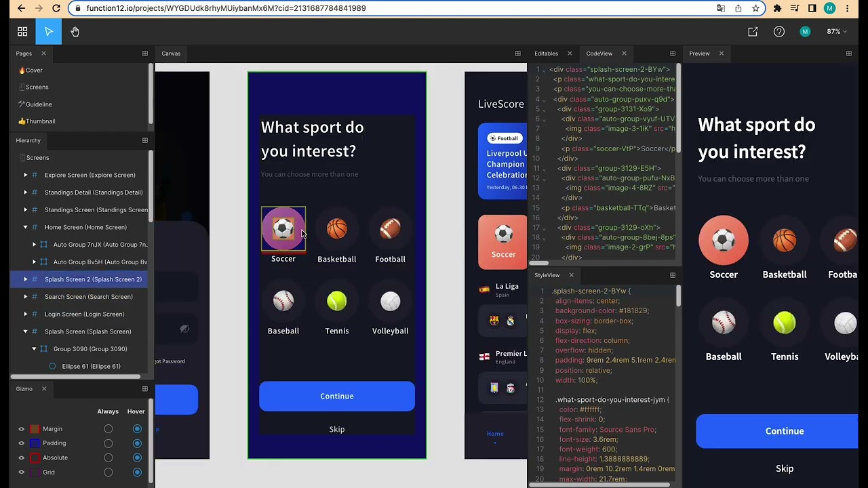The width and height of the screenshot is (868, 488).
Task: Click the export/open external icon
Action: (753, 32)
